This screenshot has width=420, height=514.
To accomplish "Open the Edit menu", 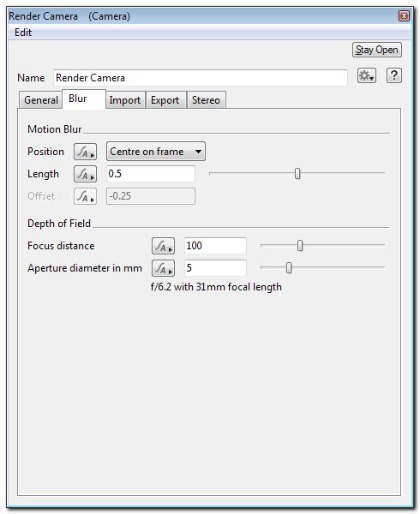I will click(23, 33).
